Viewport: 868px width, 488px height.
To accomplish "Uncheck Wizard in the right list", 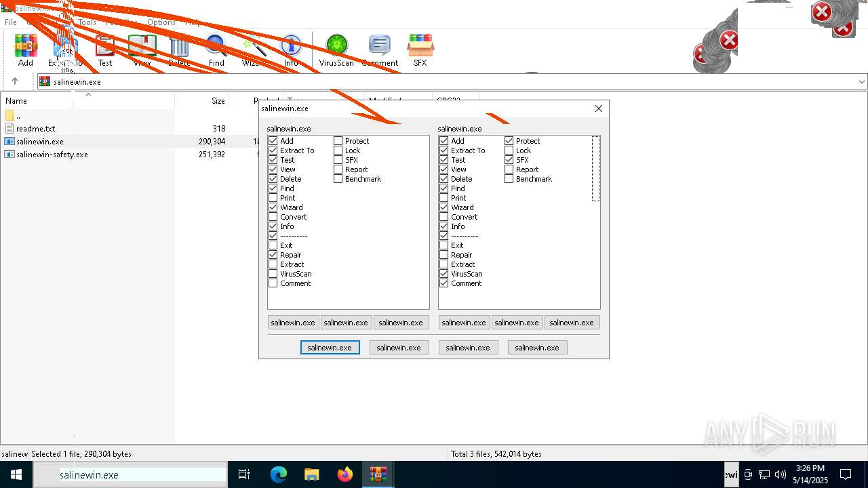I will tap(444, 207).
